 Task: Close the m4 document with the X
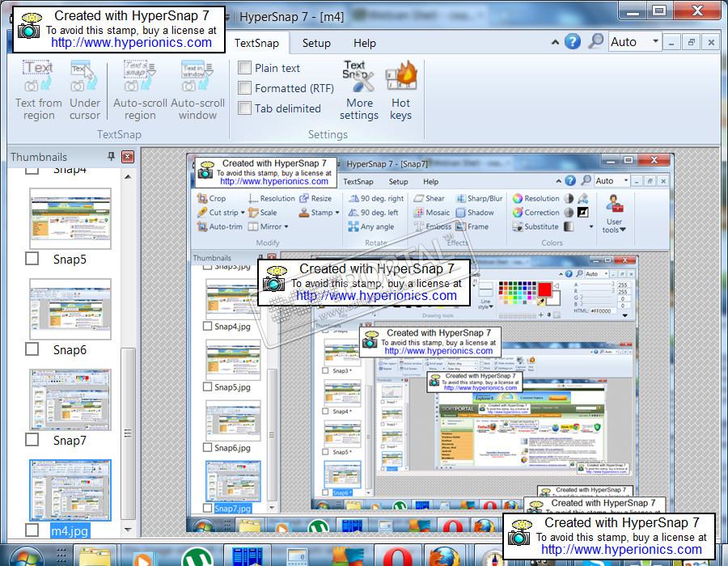tap(711, 43)
